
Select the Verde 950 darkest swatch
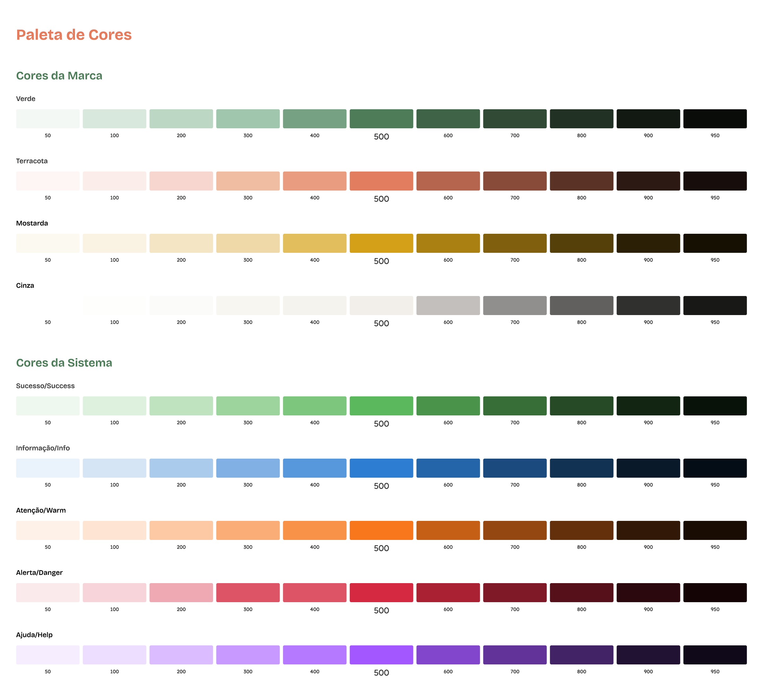point(714,118)
